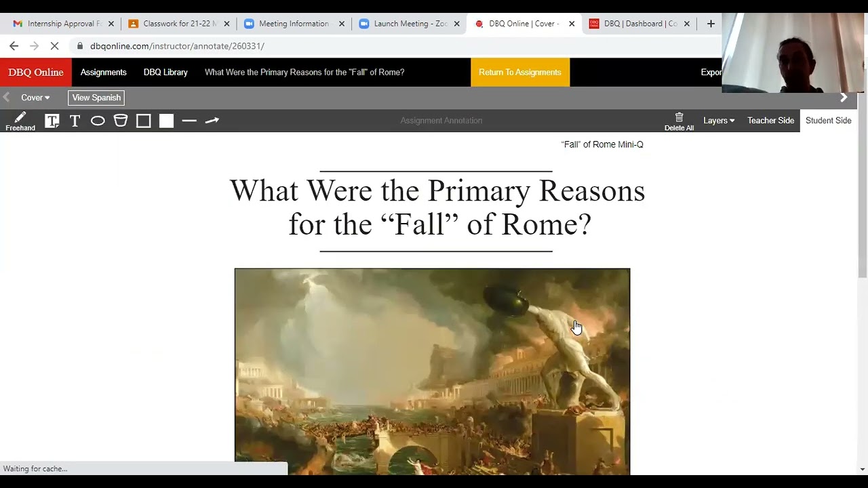Select the bucket-shaped annotation tool

[121, 121]
